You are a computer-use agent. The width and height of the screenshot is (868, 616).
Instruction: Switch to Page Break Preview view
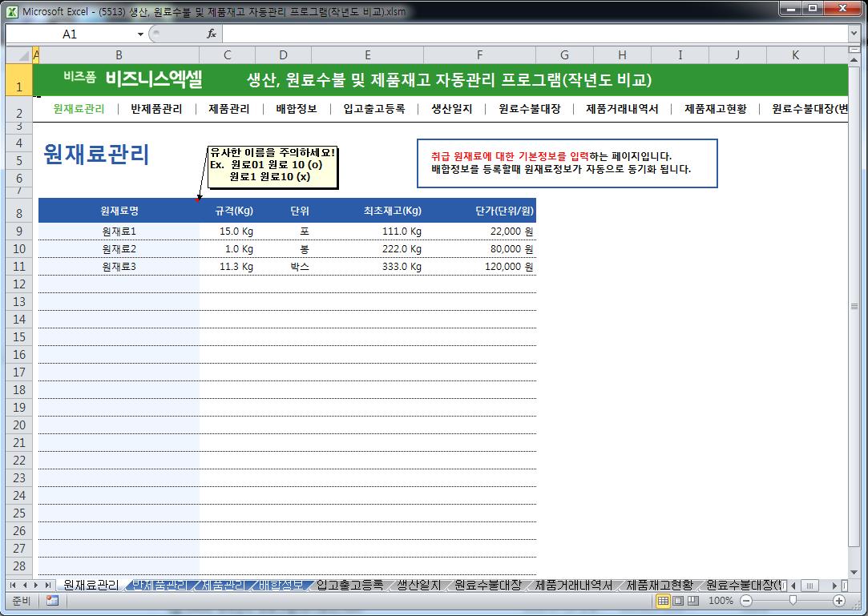pyautogui.click(x=692, y=601)
